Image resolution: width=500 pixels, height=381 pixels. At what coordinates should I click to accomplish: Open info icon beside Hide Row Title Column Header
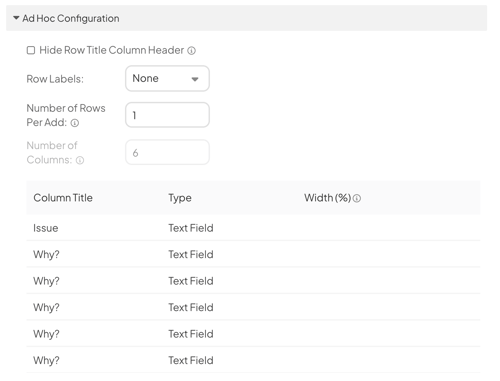191,51
